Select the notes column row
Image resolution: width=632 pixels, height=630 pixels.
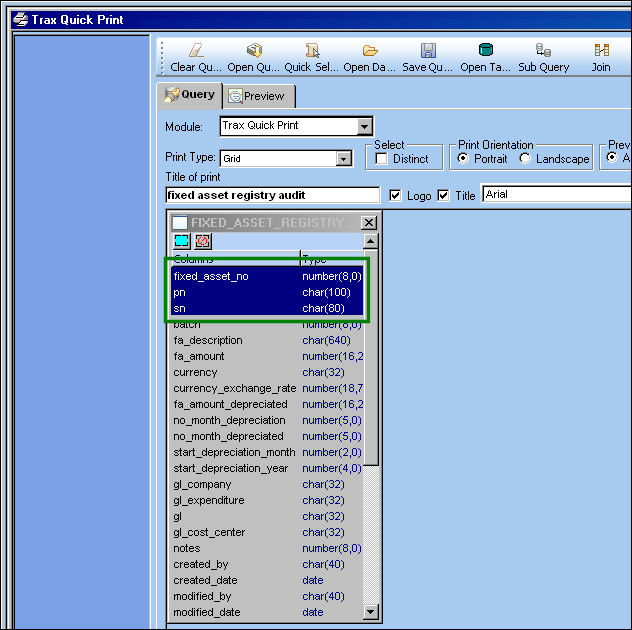(x=268, y=548)
